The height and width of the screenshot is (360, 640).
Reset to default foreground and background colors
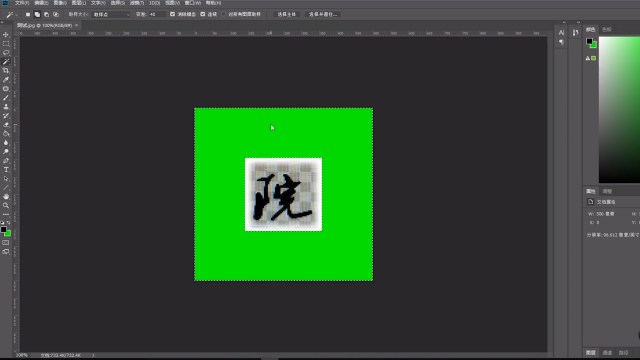pyautogui.click(x=2, y=222)
